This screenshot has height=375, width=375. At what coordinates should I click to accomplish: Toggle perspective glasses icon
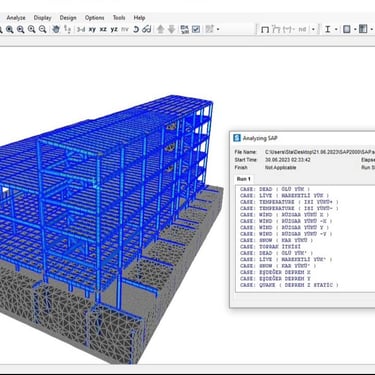[x=147, y=29]
